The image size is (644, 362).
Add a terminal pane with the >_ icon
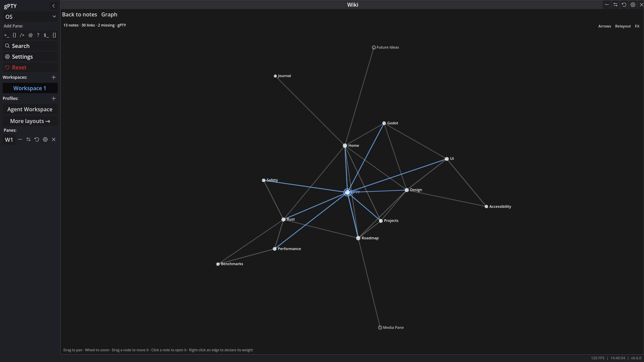click(x=7, y=35)
